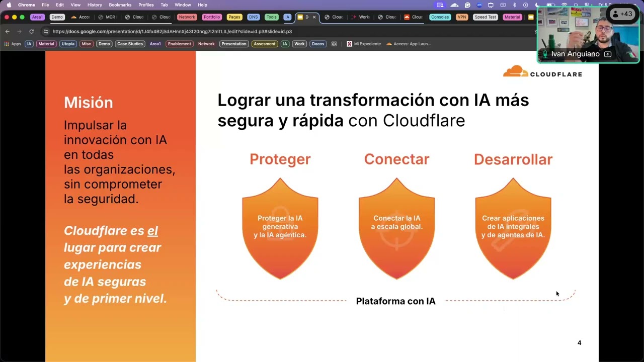Close the active Google Slides tab
This screenshot has height=362, width=644.
[x=314, y=17]
